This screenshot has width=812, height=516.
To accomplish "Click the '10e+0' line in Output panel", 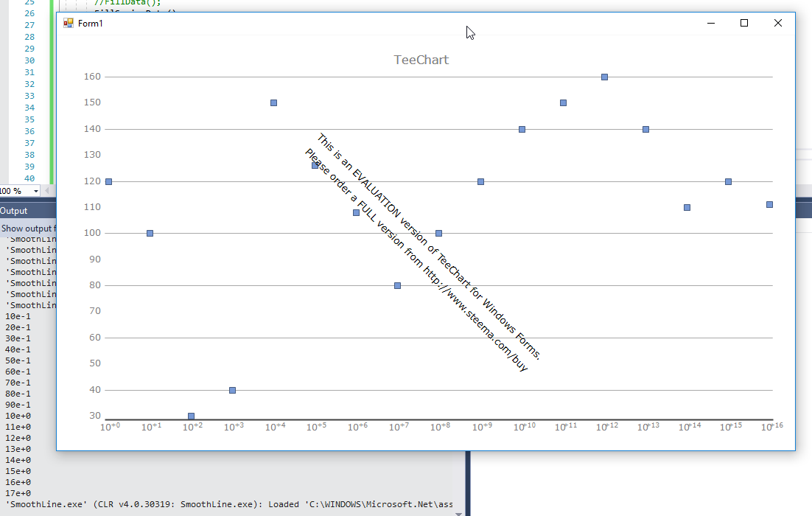I will click(18, 416).
